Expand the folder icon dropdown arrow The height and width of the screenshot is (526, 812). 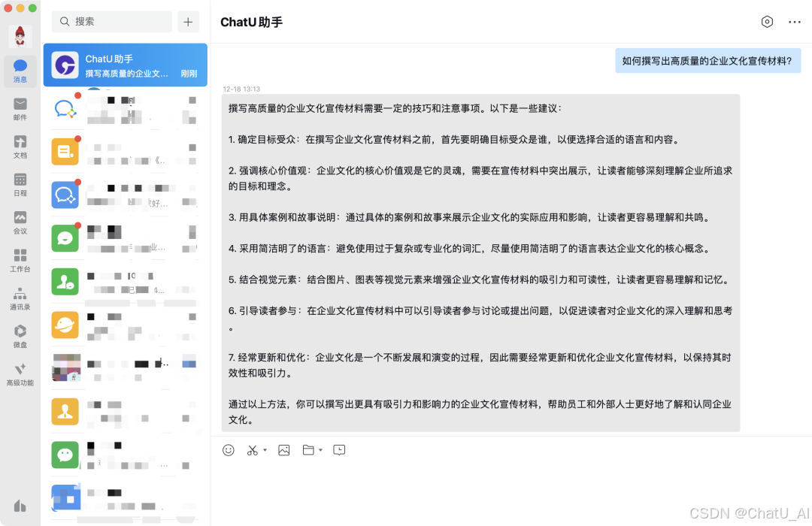click(x=320, y=450)
